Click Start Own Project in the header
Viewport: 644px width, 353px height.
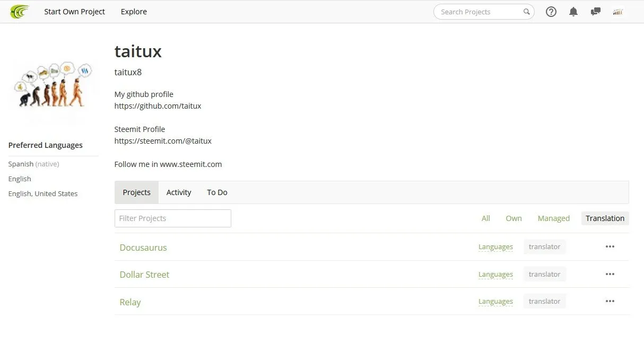point(75,12)
